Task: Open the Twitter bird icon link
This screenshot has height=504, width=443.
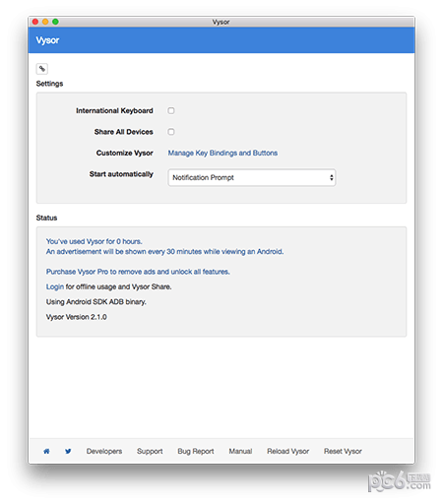Action: pyautogui.click(x=68, y=451)
